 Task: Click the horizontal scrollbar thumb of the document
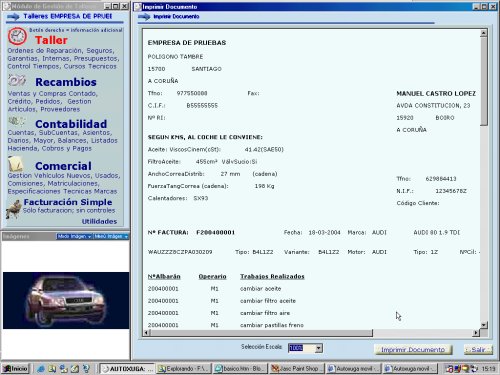pyautogui.click(x=261, y=333)
